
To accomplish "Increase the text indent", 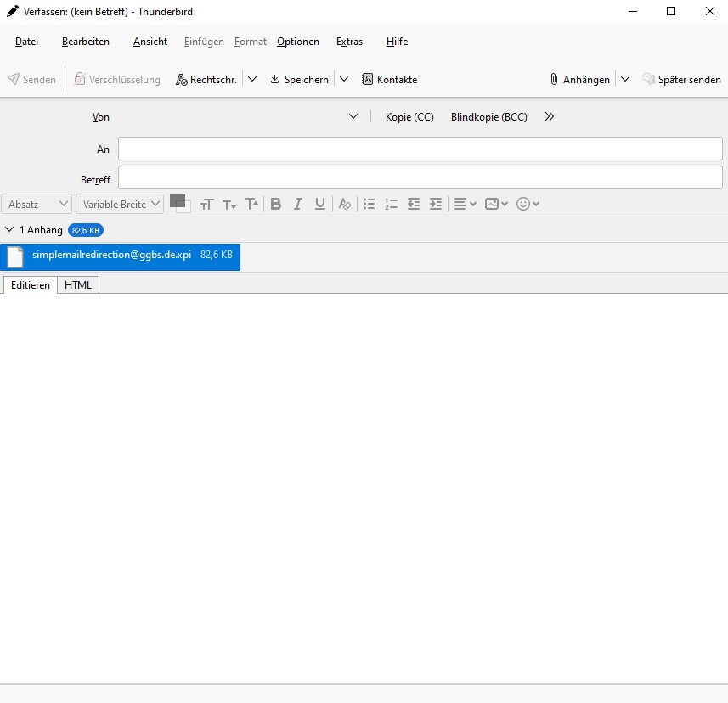I will click(x=436, y=204).
